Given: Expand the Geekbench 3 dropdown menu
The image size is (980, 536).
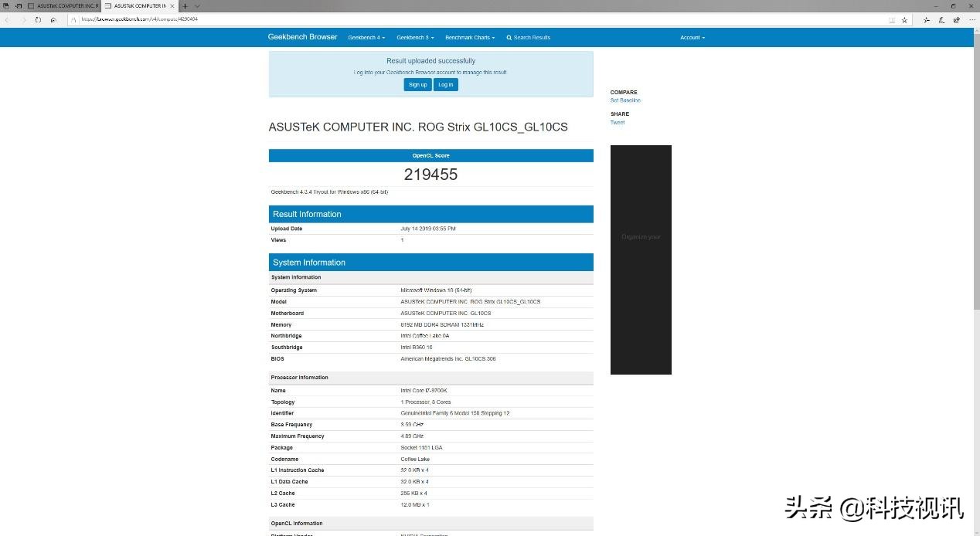Looking at the screenshot, I should pos(415,38).
